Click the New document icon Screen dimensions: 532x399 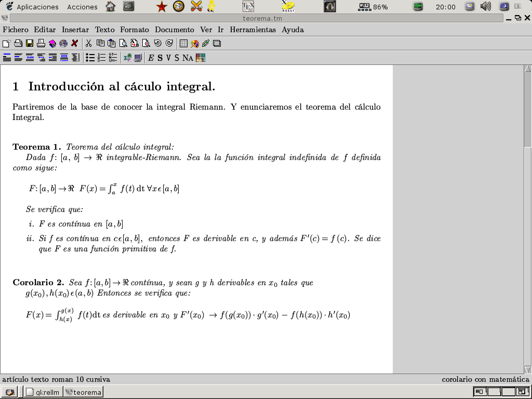6,43
